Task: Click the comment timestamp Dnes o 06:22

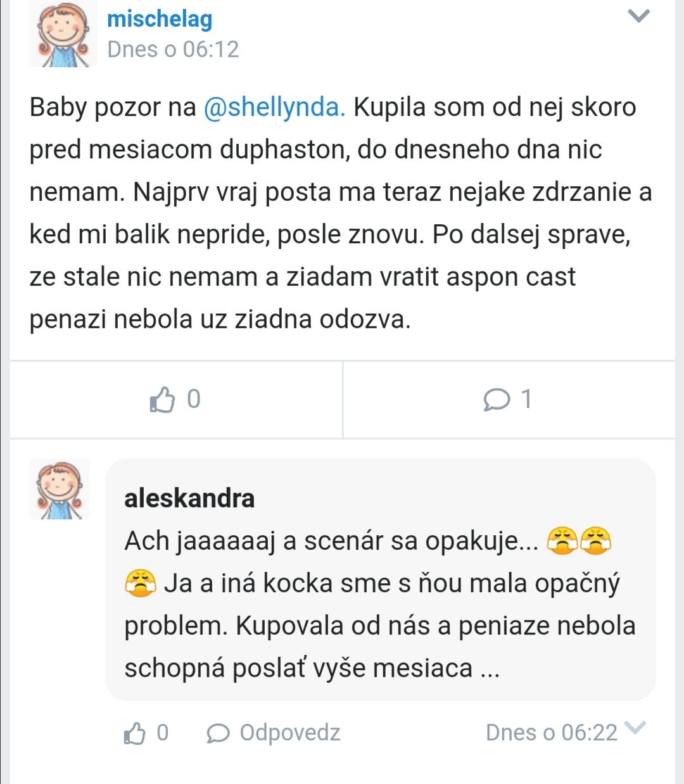Action: click(551, 733)
